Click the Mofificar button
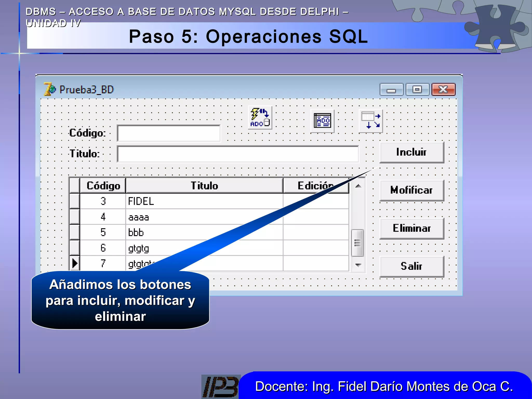The image size is (532, 399). point(412,190)
